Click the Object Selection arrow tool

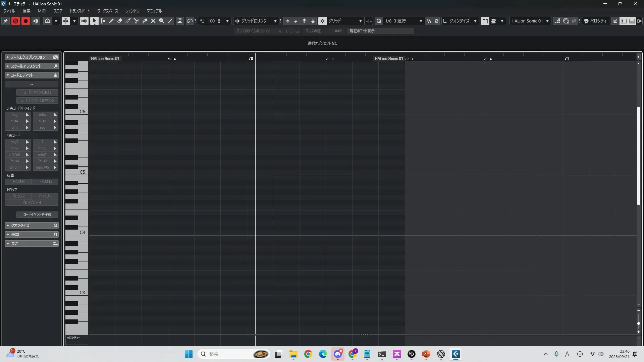(x=94, y=21)
